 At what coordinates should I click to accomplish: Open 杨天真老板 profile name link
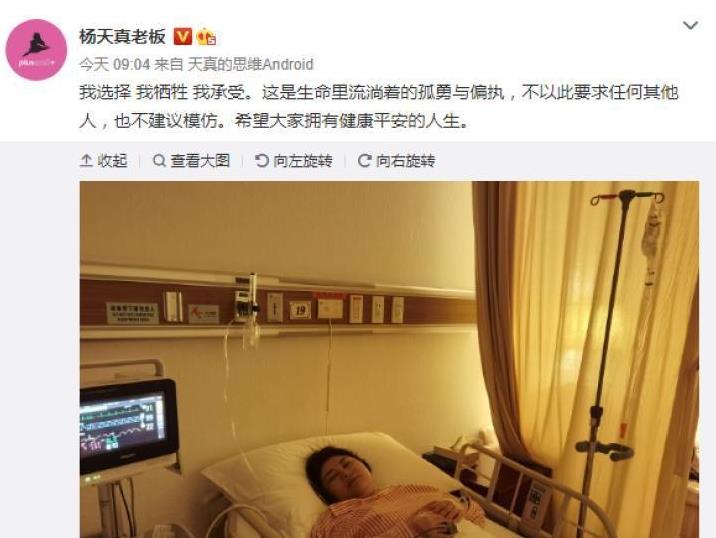click(x=122, y=37)
